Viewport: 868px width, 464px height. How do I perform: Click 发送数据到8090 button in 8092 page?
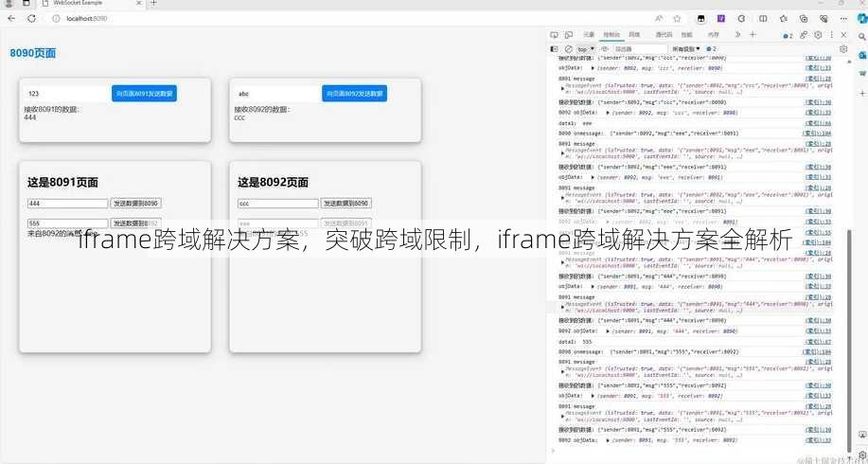[346, 204]
